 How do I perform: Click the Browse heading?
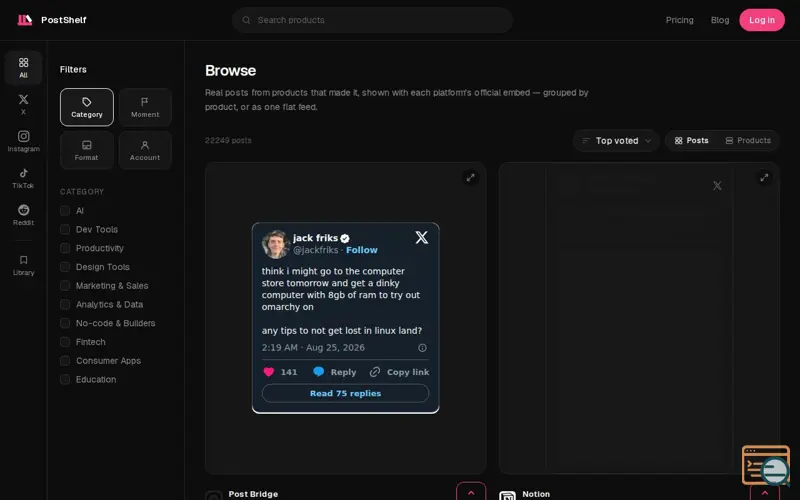(x=231, y=70)
